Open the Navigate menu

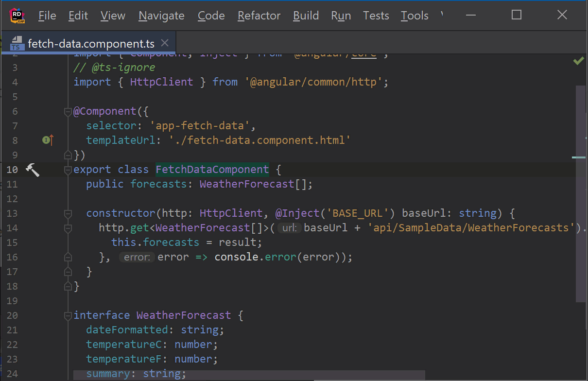coord(161,16)
